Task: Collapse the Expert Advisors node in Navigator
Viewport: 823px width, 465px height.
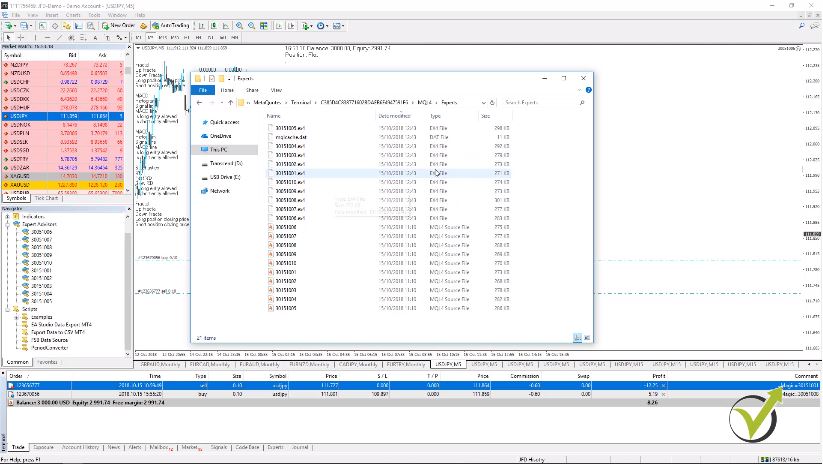Action: 7,224
